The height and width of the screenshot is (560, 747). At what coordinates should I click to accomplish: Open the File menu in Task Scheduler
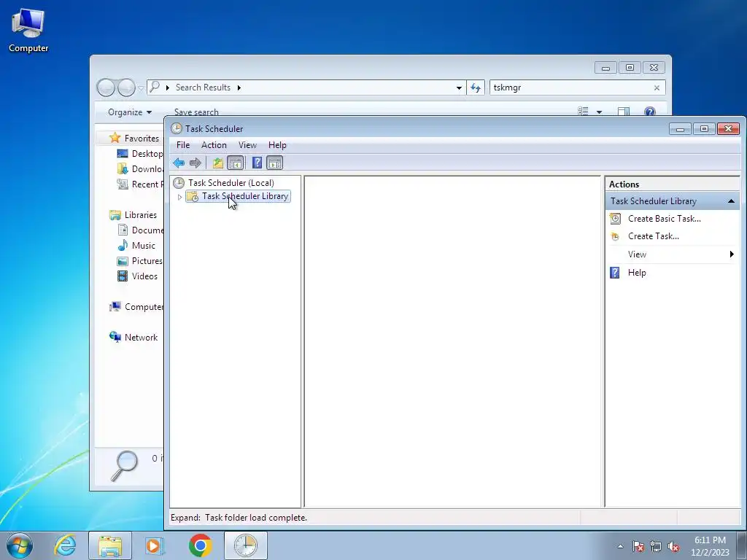tap(183, 145)
